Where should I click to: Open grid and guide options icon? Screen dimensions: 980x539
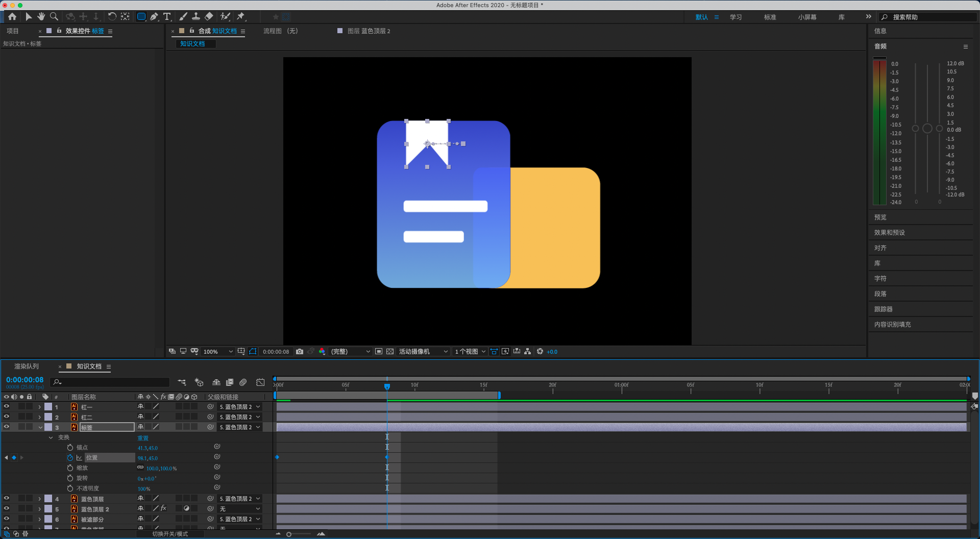[x=241, y=352]
